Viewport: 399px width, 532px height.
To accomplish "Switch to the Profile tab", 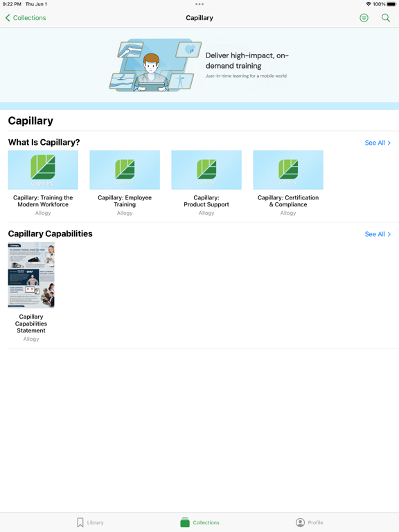I will point(309,522).
